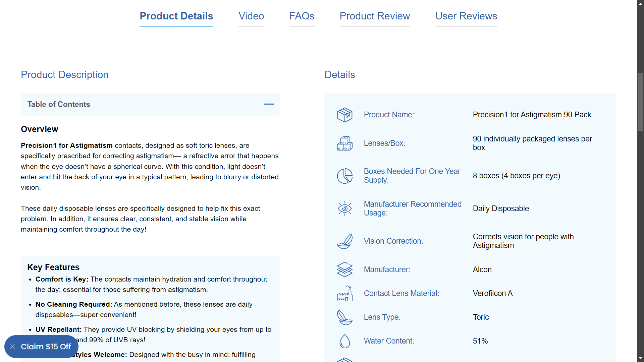Go to the Product Review tab
The height and width of the screenshot is (362, 644).
pyautogui.click(x=375, y=16)
